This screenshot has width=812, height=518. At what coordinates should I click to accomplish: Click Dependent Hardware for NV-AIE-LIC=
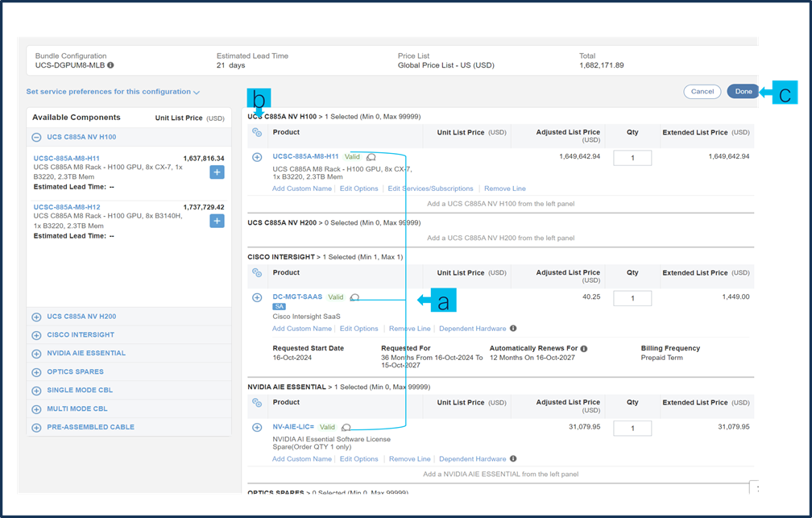click(x=472, y=459)
